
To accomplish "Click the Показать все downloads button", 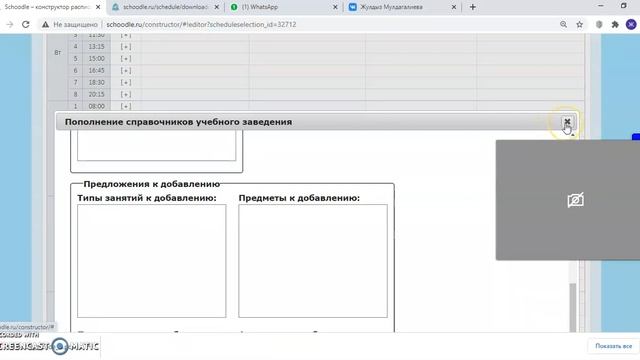I will [613, 346].
